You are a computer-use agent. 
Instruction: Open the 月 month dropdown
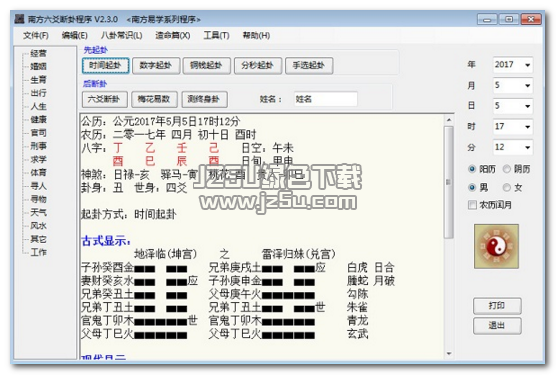513,85
